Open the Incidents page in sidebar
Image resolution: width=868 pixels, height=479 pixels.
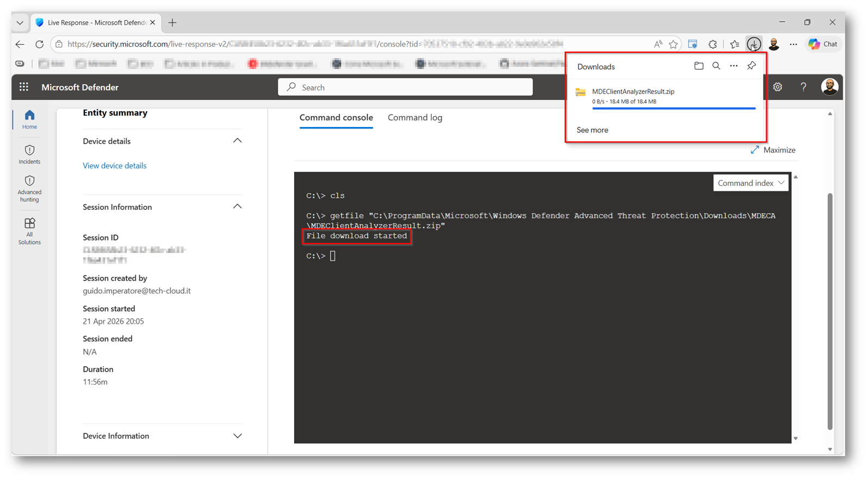[x=29, y=154]
